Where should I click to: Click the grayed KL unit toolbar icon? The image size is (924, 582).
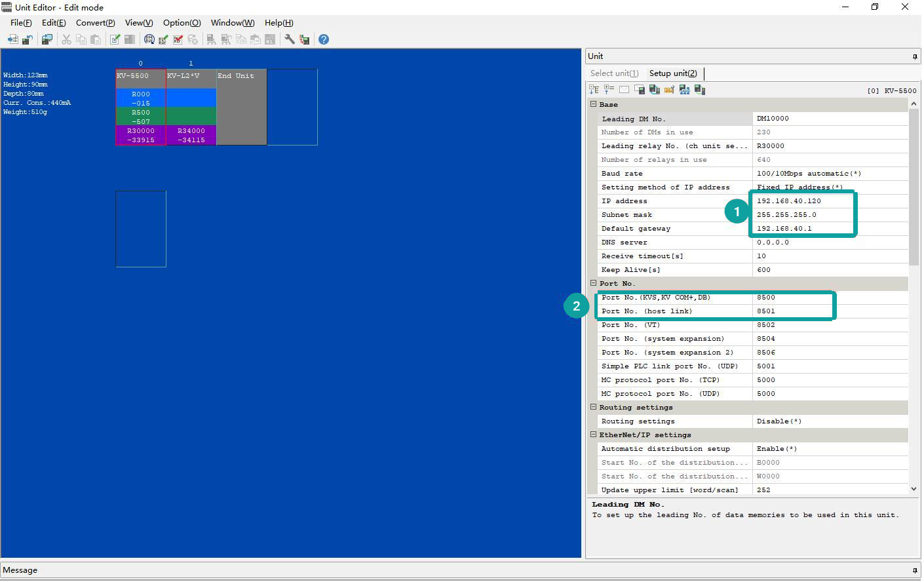pos(270,39)
